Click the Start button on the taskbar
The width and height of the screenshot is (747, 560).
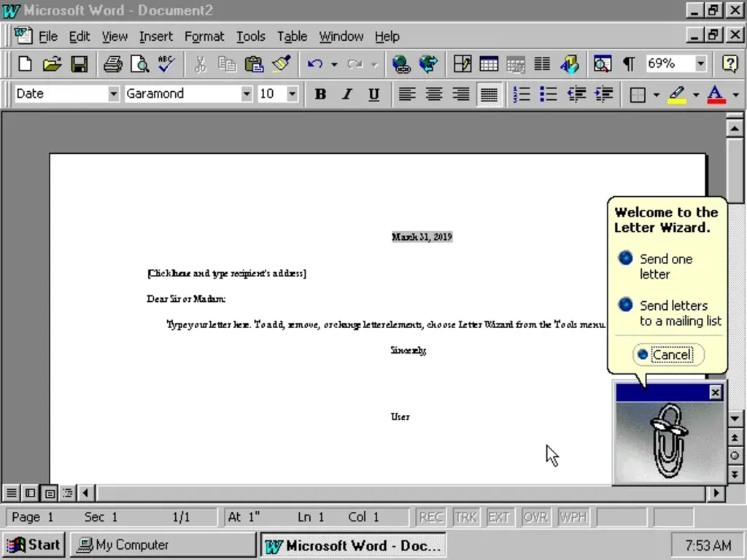[34, 545]
